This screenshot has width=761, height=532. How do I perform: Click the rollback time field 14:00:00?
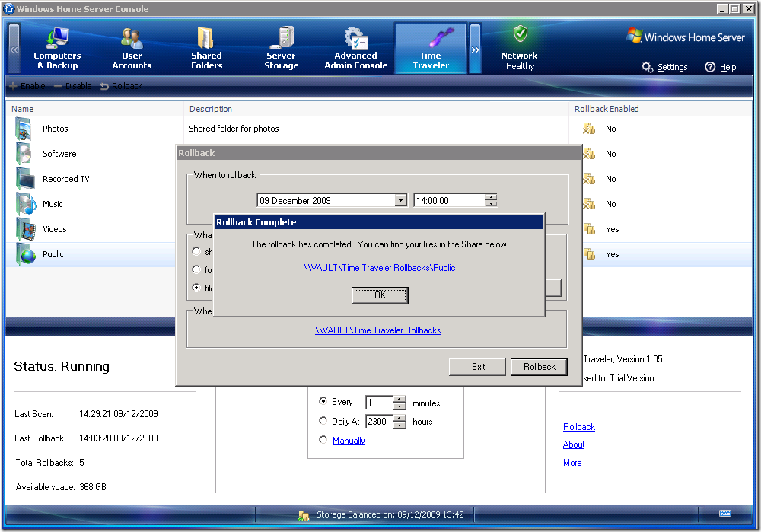tap(450, 200)
